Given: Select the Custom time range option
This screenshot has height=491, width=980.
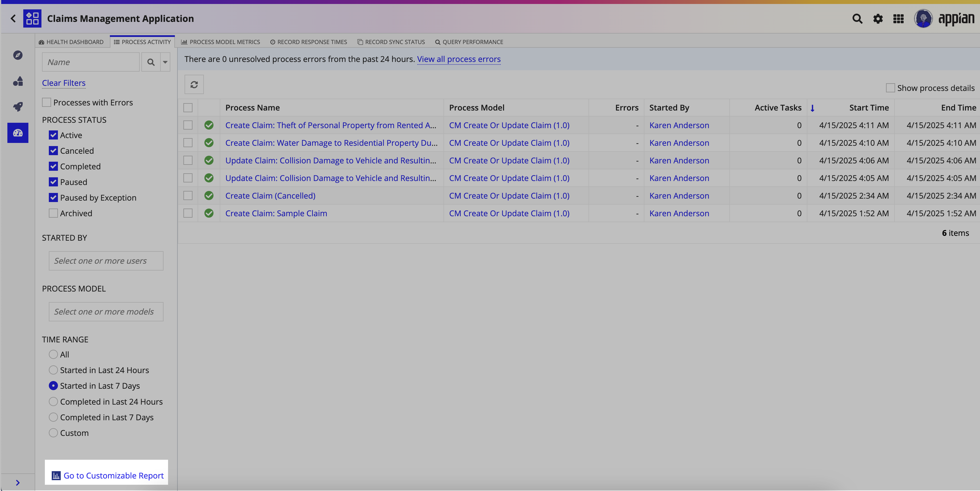Looking at the screenshot, I should tap(53, 433).
